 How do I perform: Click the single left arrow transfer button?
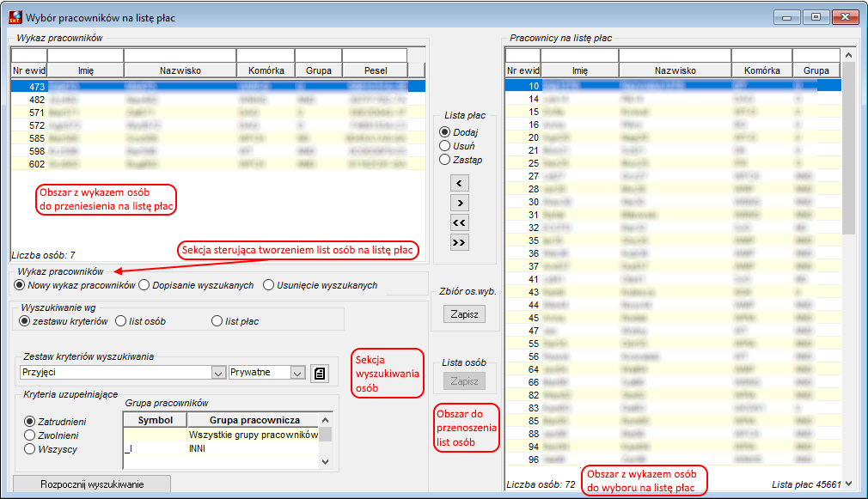[460, 183]
